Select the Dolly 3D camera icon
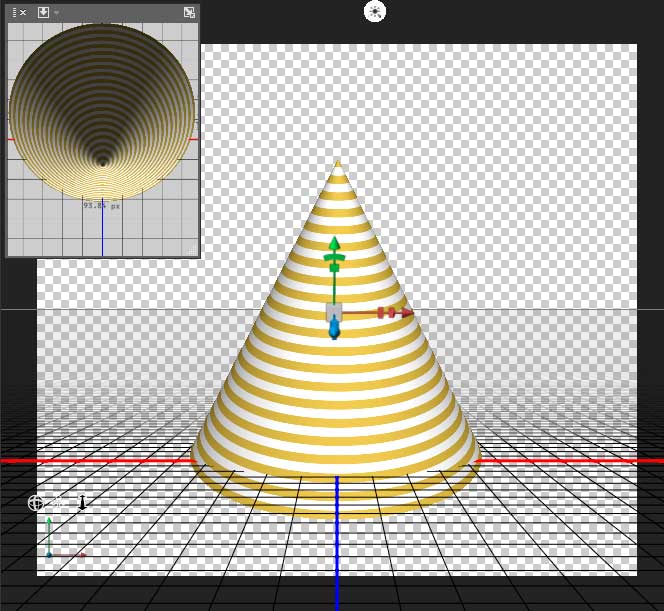 click(82, 503)
